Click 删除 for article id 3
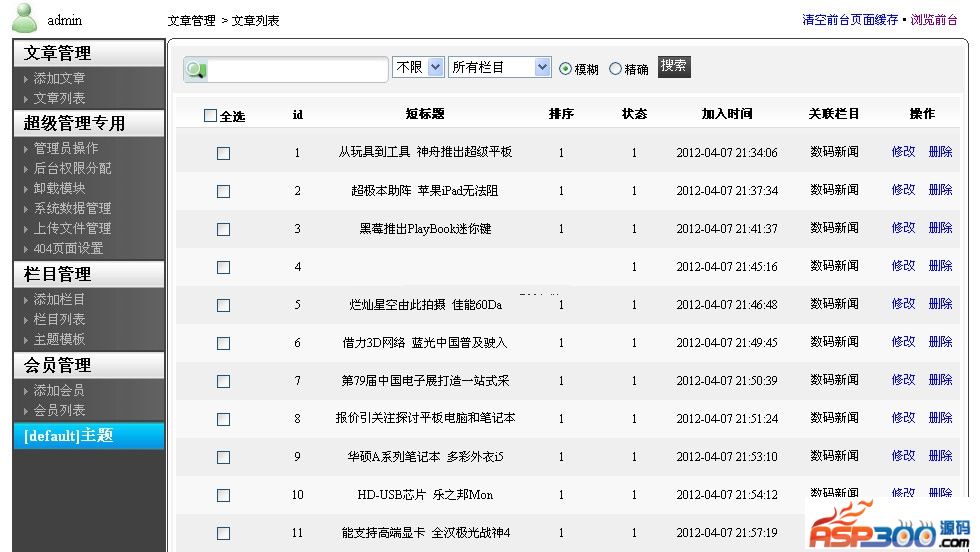The width and height of the screenshot is (980, 552). coord(940,228)
